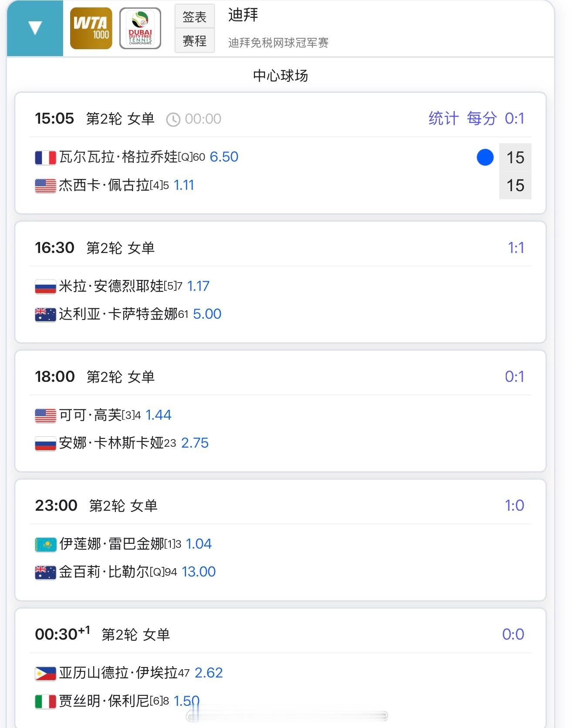Open head-to-head 1:1 for the 16:30 match
Screen dimensions: 575x728
coord(516,248)
